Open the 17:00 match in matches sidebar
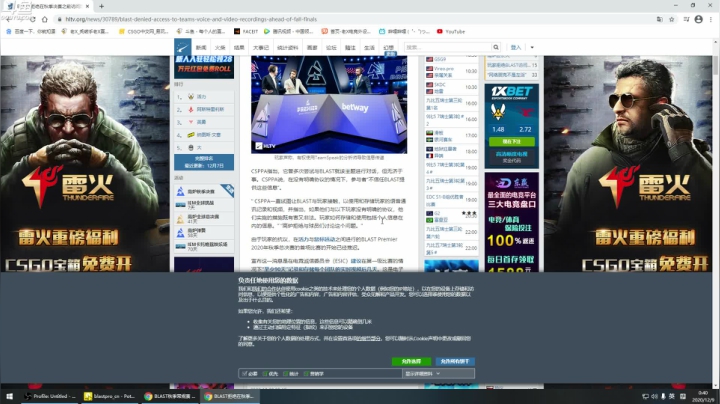The width and height of the screenshot is (720, 404). 451,136
